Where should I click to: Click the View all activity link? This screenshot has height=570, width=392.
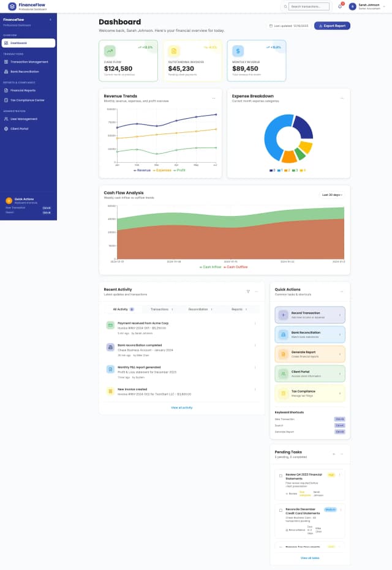pyautogui.click(x=181, y=407)
